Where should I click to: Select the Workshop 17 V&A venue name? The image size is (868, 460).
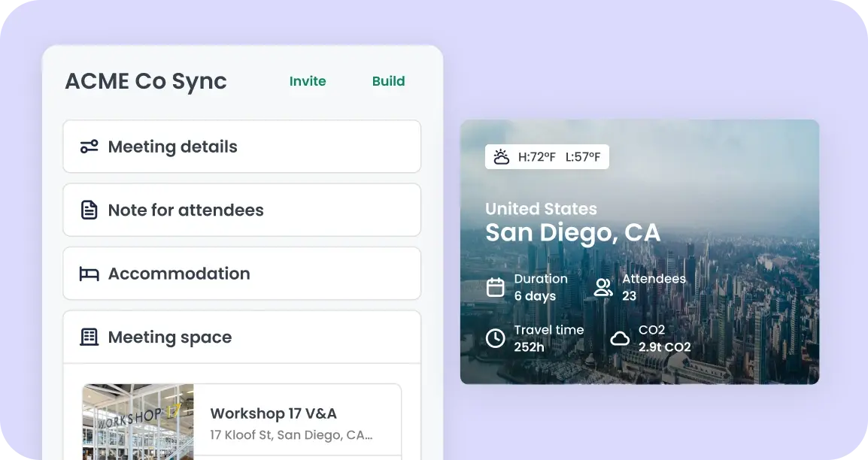coord(274,413)
